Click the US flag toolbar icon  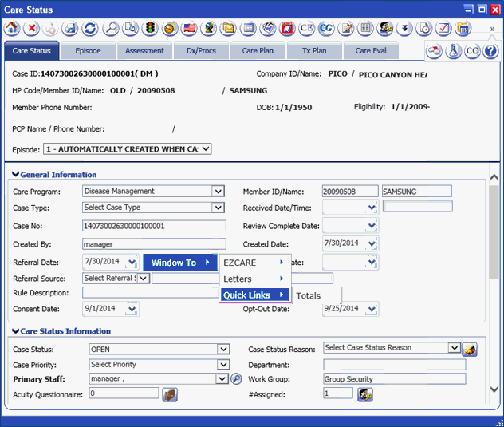(189, 28)
